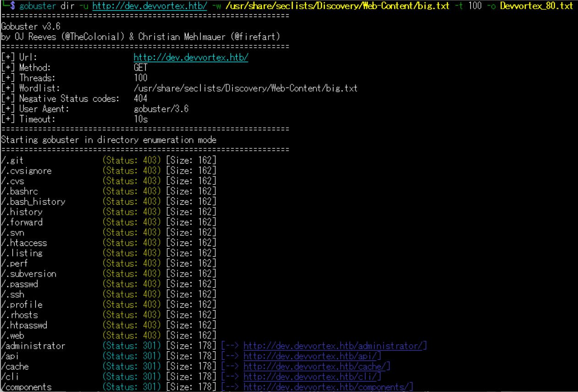Image resolution: width=578 pixels, height=392 pixels.
Task: Open the URL shown next to the Url field
Action: point(191,58)
